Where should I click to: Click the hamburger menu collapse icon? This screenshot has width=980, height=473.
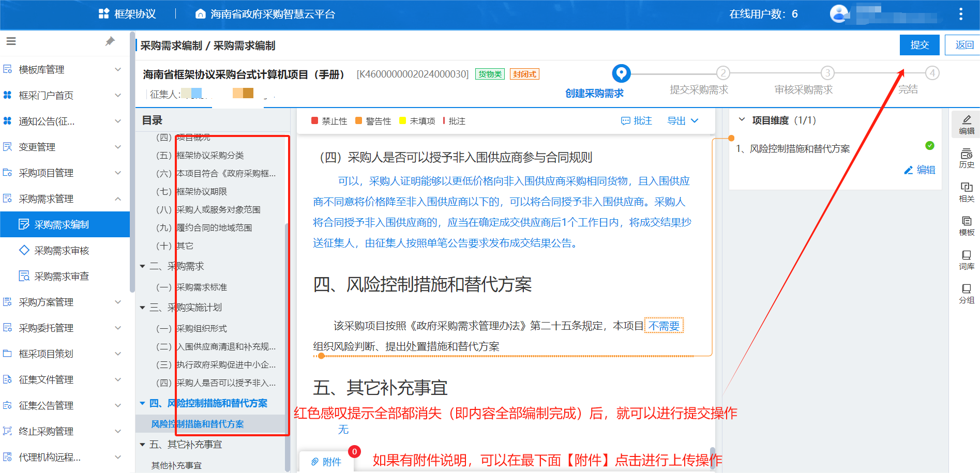tap(11, 41)
